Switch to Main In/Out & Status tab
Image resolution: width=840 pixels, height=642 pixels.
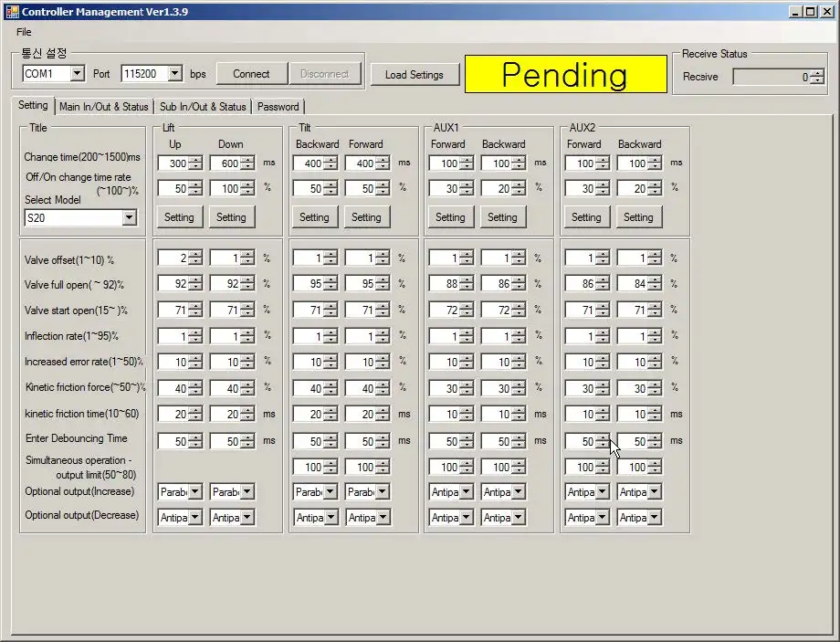pyautogui.click(x=103, y=107)
